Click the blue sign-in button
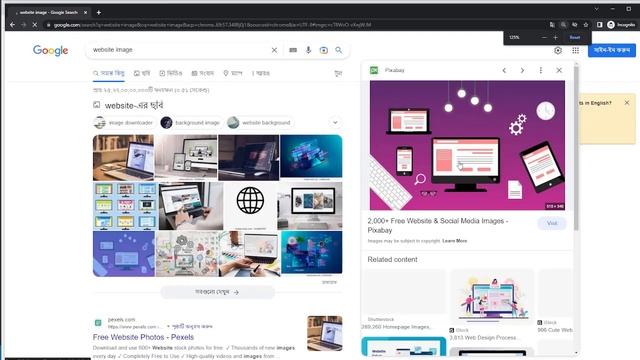The image size is (640, 360). tap(611, 50)
